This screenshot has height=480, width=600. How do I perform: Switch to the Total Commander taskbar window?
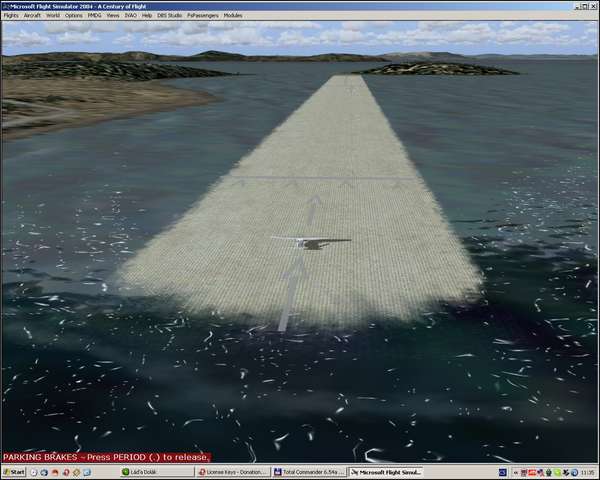pyautogui.click(x=310, y=472)
